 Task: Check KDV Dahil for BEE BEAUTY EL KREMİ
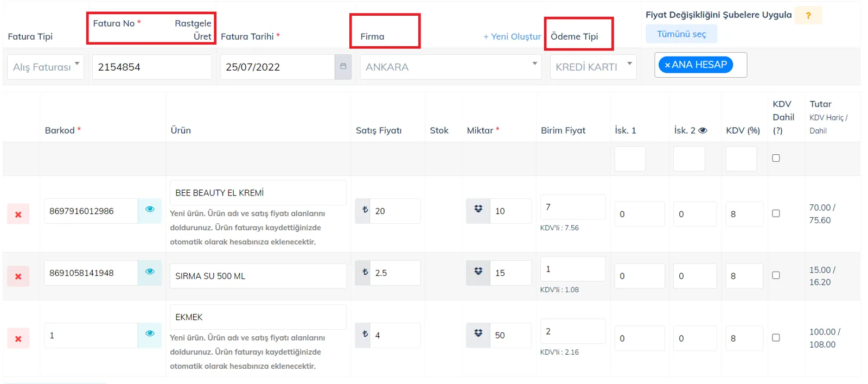point(776,213)
